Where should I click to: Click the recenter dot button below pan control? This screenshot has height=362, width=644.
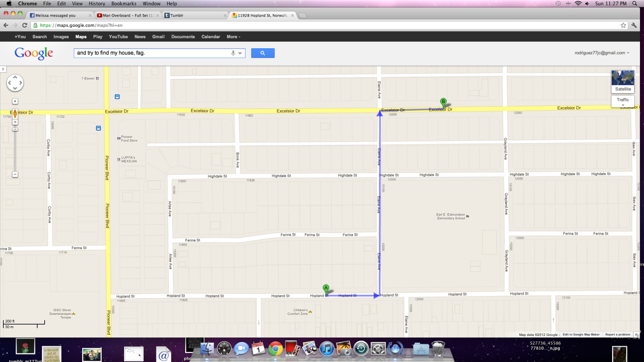coord(15,101)
